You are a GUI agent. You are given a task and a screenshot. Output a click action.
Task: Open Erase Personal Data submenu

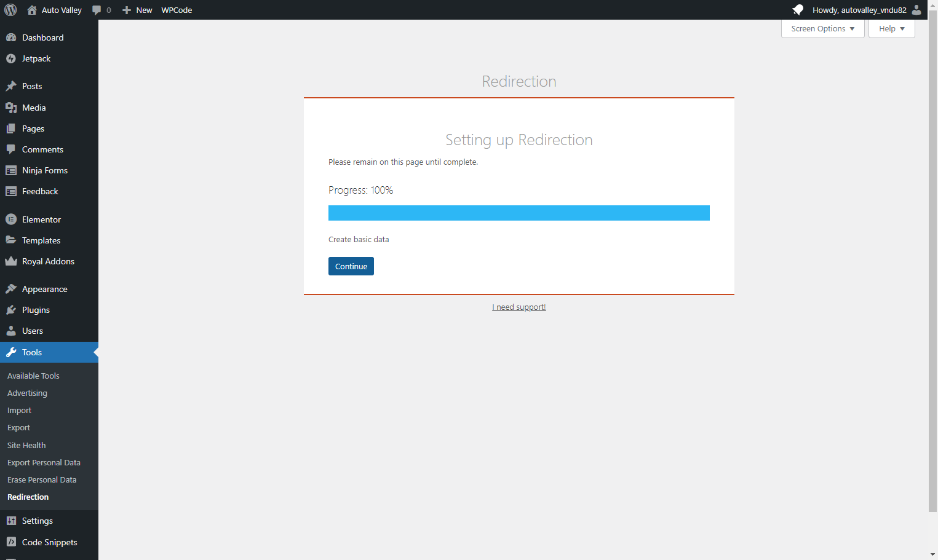tap(42, 479)
